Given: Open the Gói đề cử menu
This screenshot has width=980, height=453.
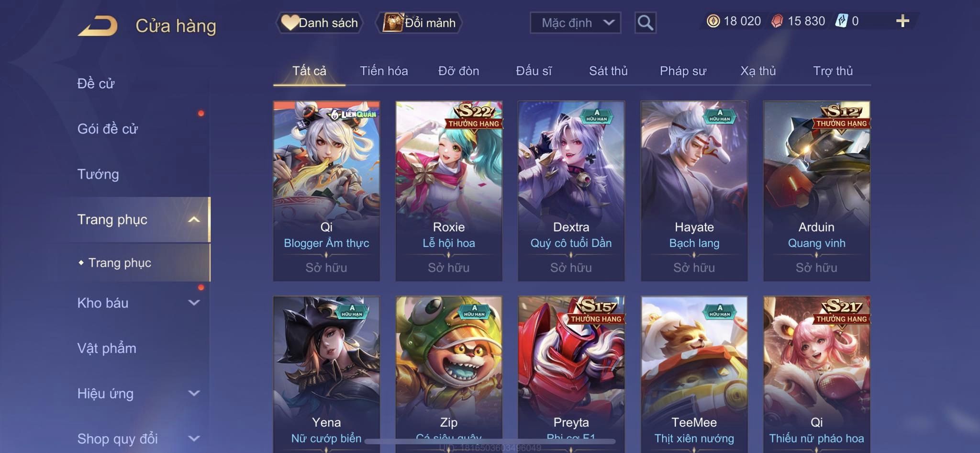Looking at the screenshot, I should (x=108, y=129).
